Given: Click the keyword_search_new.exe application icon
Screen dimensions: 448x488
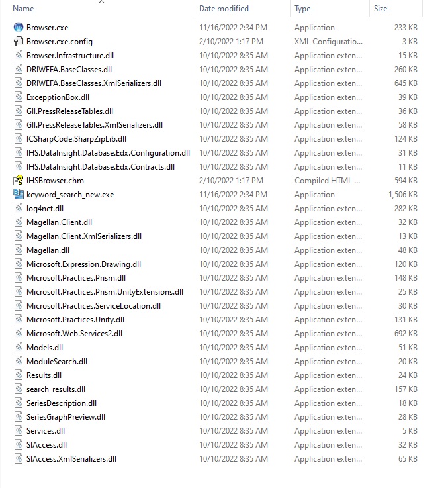Looking at the screenshot, I should (x=19, y=195).
